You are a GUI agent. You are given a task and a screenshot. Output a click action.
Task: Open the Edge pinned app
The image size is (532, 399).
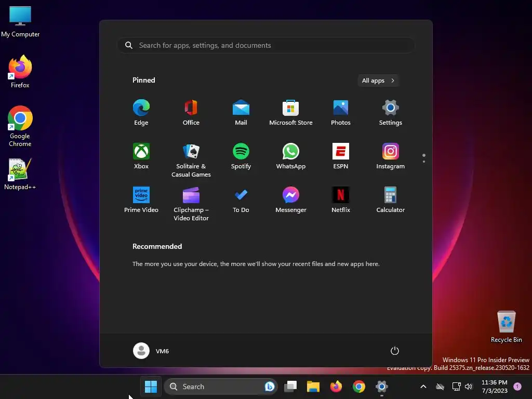pyautogui.click(x=141, y=113)
